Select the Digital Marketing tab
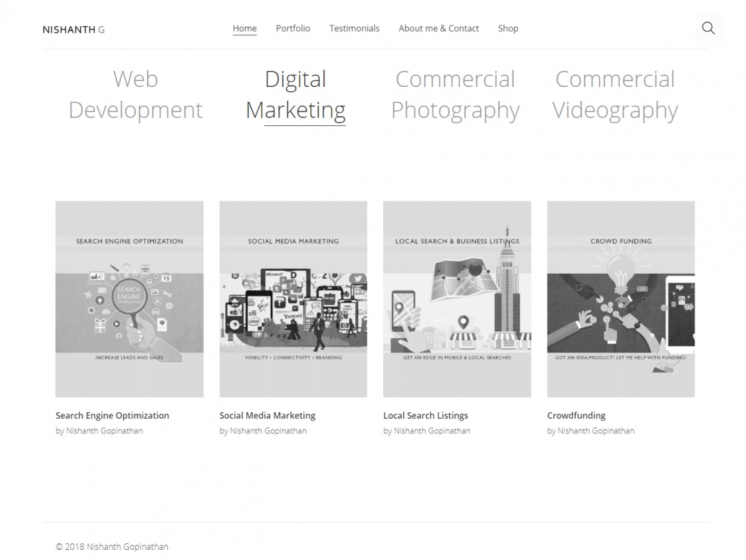 pos(296,94)
